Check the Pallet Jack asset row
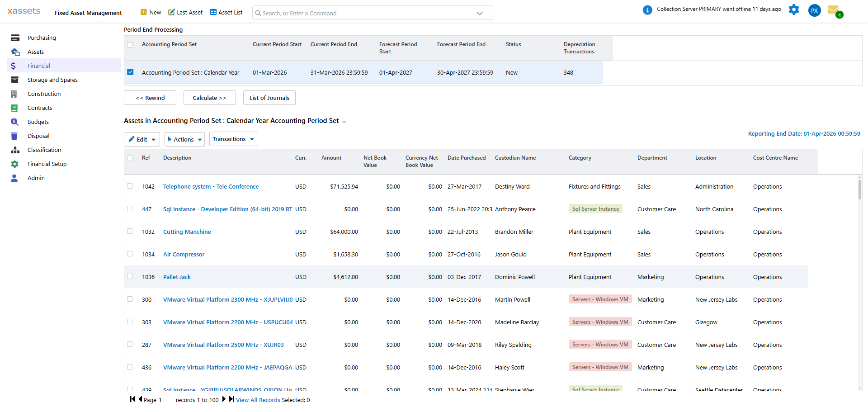 [130, 277]
